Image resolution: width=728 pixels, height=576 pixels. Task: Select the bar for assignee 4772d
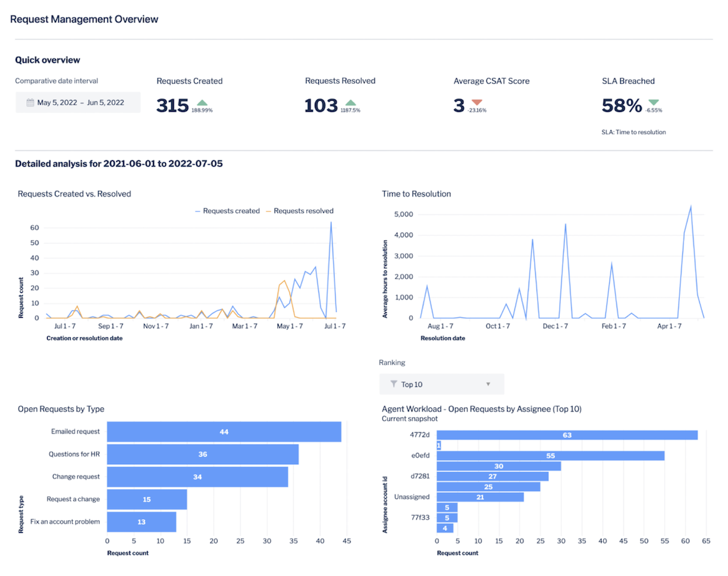coord(567,434)
